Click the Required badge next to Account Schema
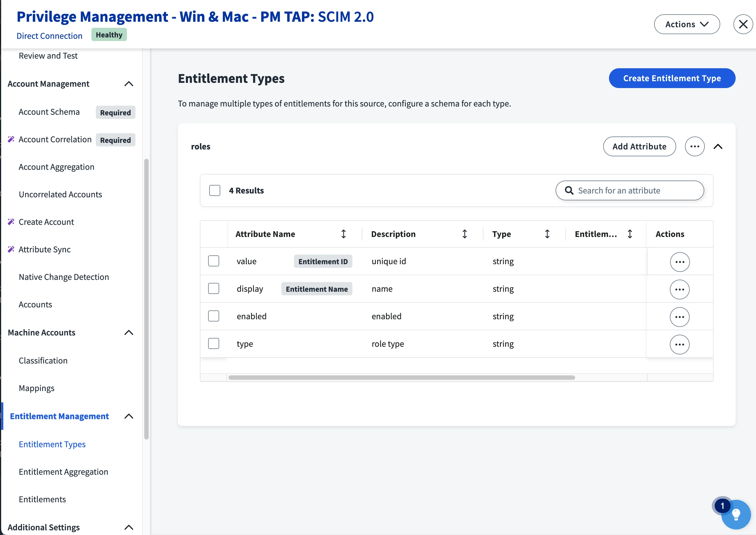Image resolution: width=756 pixels, height=535 pixels. [115, 113]
